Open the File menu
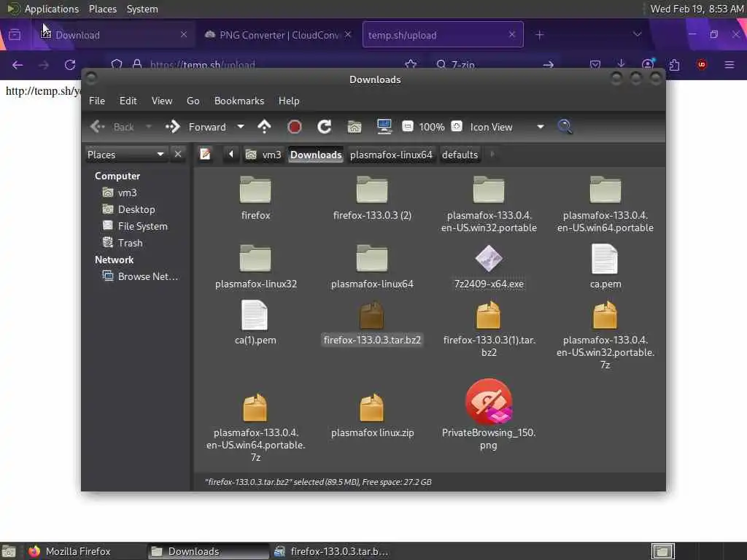 click(x=97, y=101)
